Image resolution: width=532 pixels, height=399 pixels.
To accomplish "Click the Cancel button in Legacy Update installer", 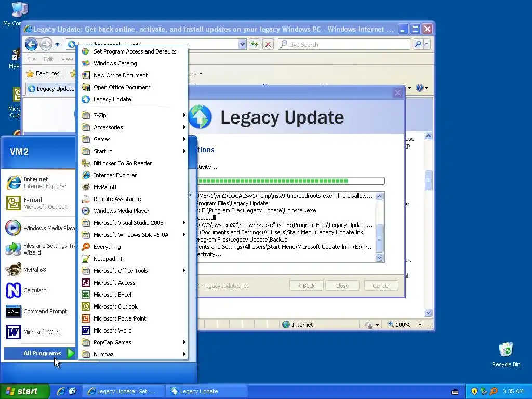I will pos(381,286).
